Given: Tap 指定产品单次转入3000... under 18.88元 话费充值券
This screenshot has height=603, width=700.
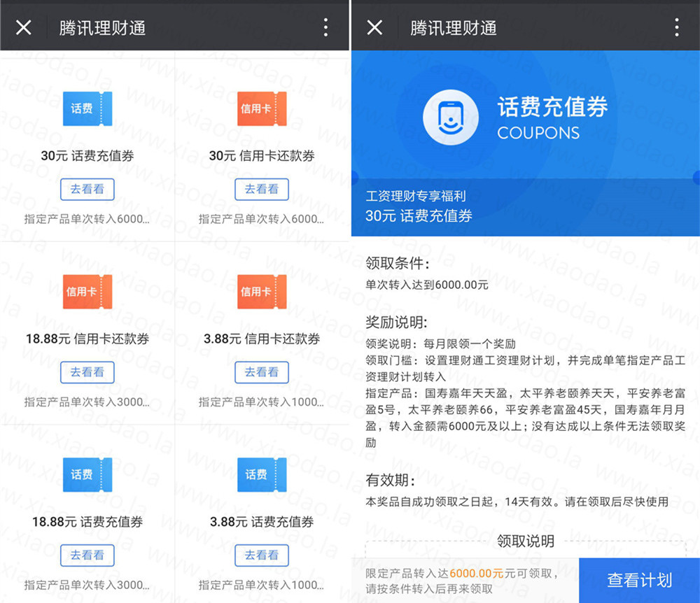Looking at the screenshot, I should (x=87, y=585).
